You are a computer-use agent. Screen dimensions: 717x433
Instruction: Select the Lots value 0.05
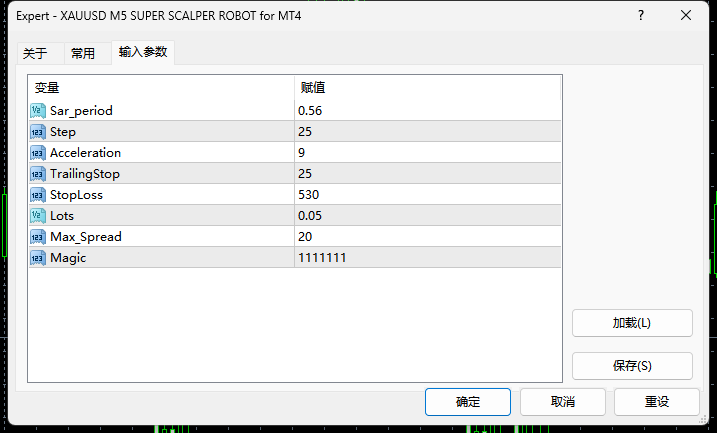(x=310, y=216)
